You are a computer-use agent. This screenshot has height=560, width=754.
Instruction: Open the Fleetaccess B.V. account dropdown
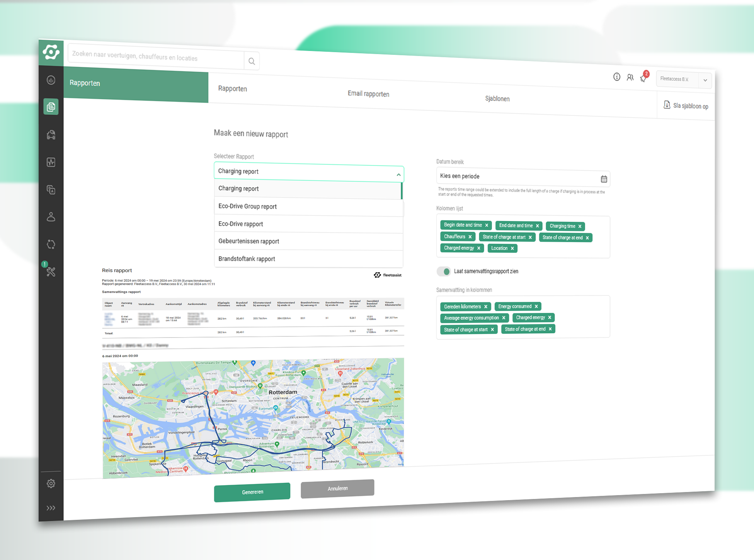(x=705, y=80)
